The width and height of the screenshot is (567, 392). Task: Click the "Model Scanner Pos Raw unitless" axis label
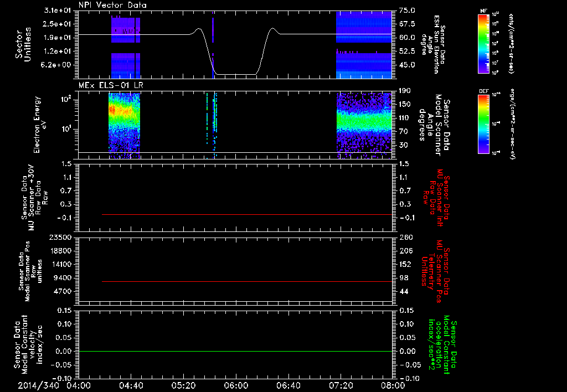30,272
